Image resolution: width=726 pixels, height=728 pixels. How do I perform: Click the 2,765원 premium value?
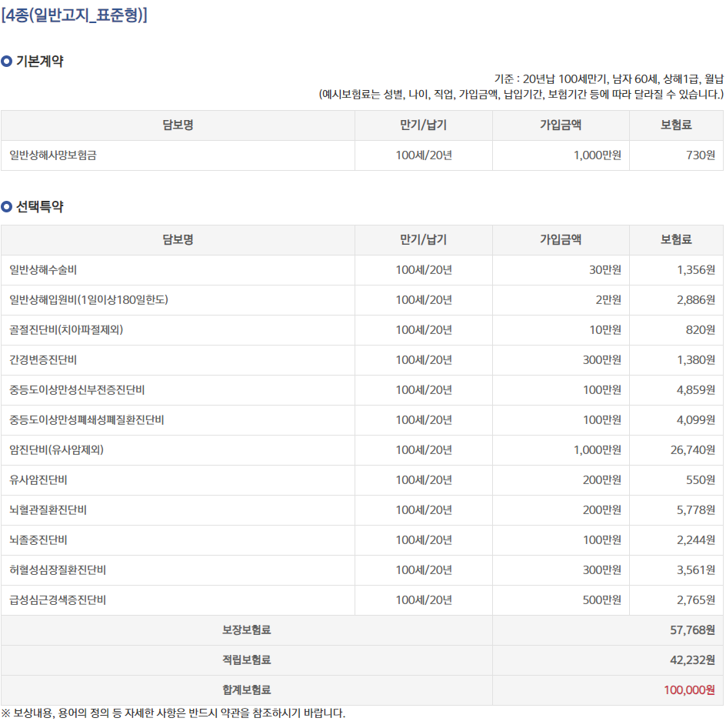point(696,599)
